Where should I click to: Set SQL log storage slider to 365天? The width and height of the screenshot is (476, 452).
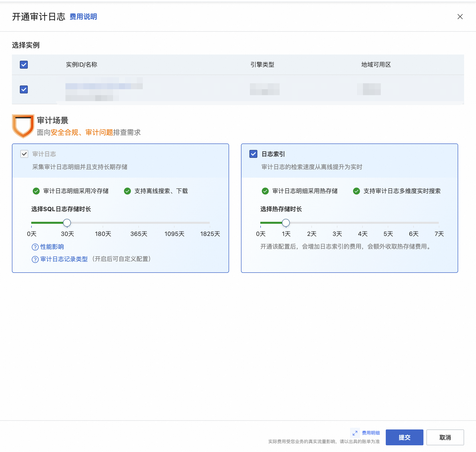coord(139,223)
